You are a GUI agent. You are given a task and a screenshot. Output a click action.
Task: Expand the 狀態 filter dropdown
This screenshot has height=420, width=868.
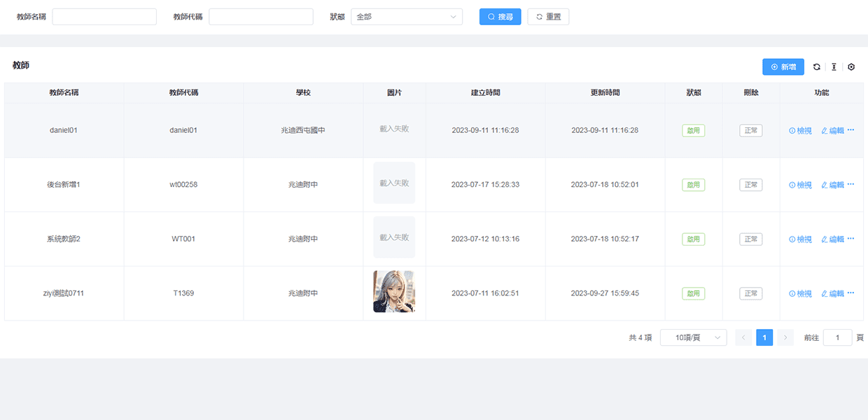(406, 17)
